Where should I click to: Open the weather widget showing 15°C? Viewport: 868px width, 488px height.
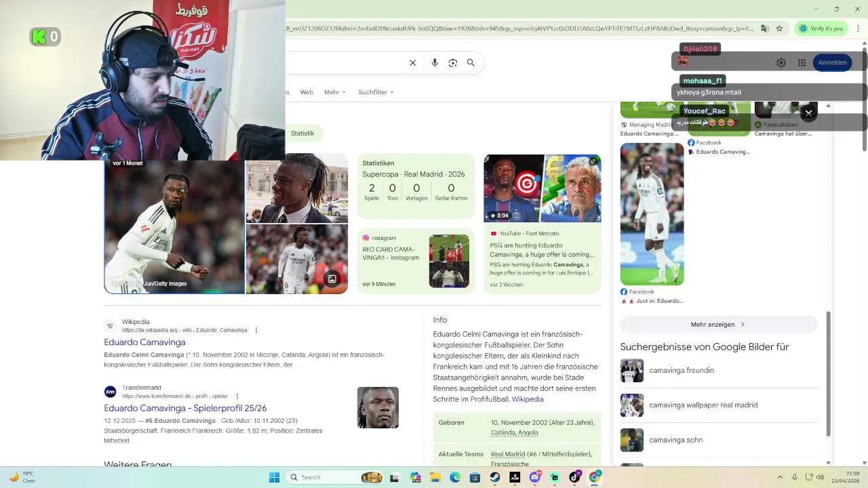click(x=22, y=477)
